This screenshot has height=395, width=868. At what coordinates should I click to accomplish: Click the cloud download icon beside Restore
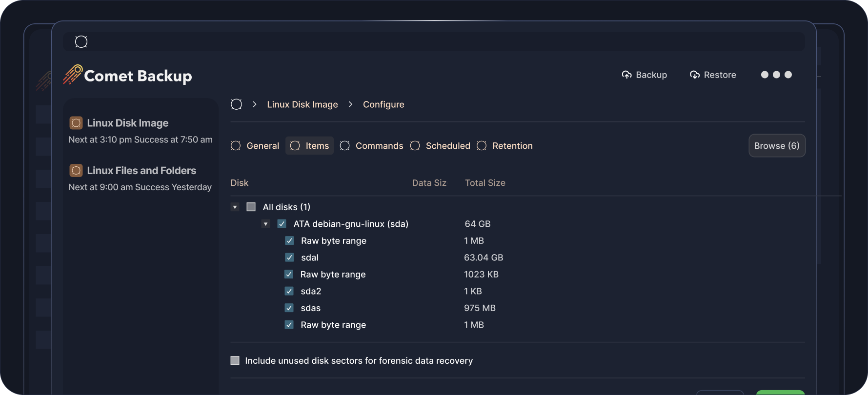tap(695, 75)
